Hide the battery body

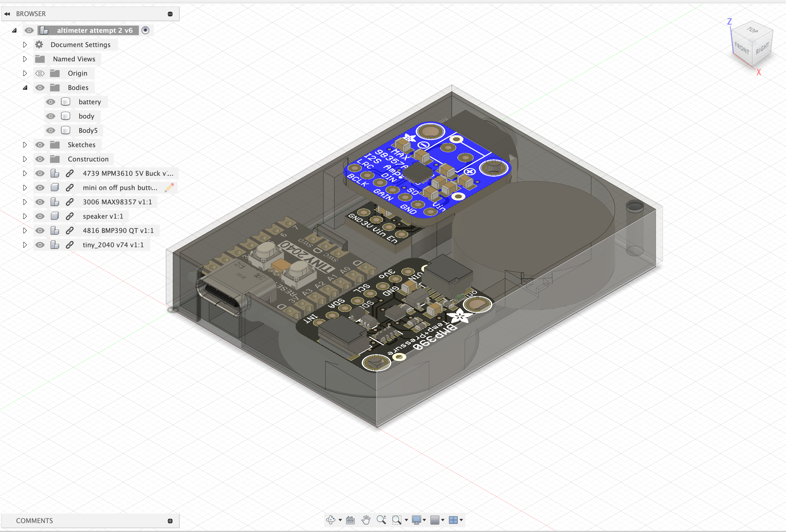51,102
